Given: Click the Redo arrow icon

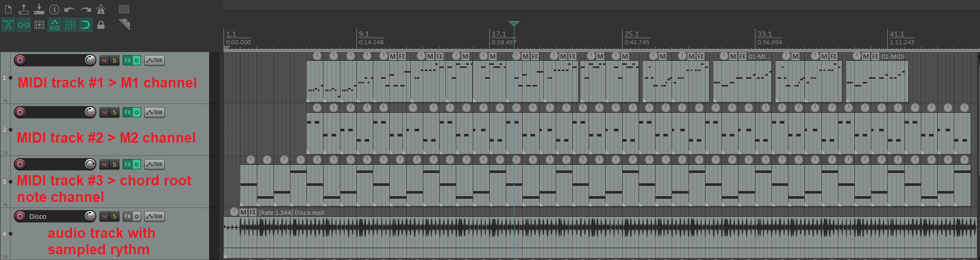Looking at the screenshot, I should (x=85, y=9).
